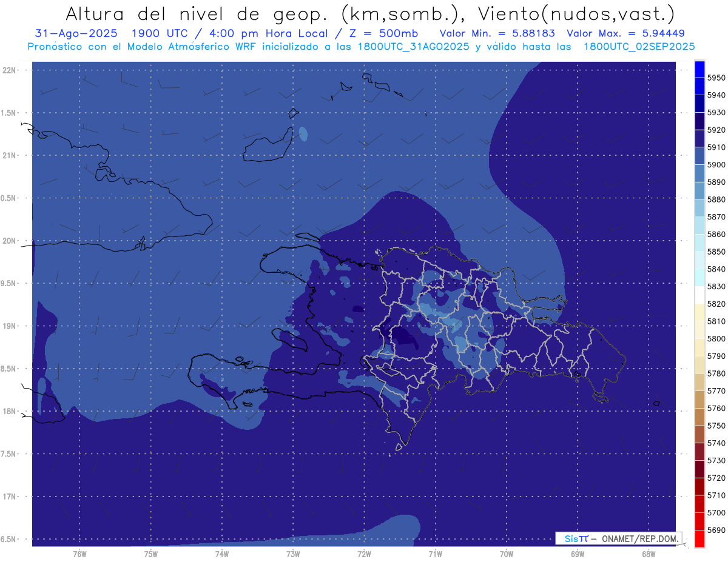Click the 'Valor Min. = 5.88183' readout
Screen dimensions: 728x562
coord(497,33)
